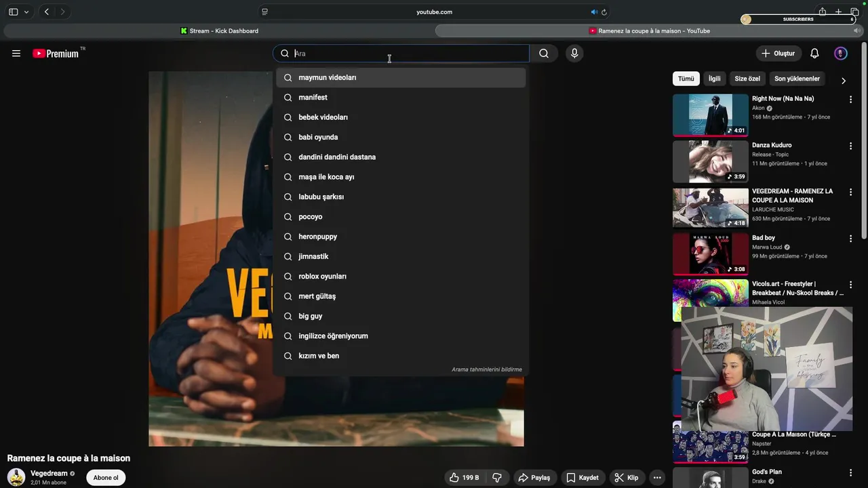Choose suggestion 'big guy'

click(401, 316)
